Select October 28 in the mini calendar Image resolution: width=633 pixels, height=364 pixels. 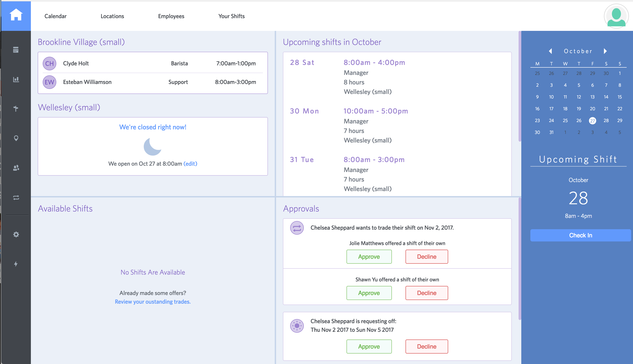pyautogui.click(x=606, y=121)
